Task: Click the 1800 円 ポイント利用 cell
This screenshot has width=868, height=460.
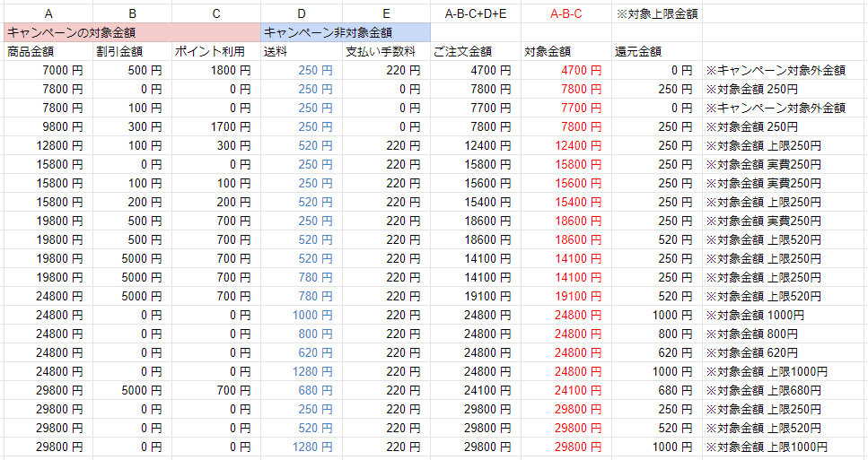Action: coord(216,70)
